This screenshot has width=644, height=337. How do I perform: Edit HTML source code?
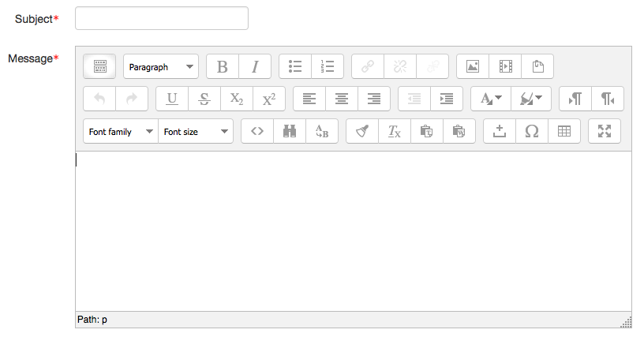pos(257,131)
